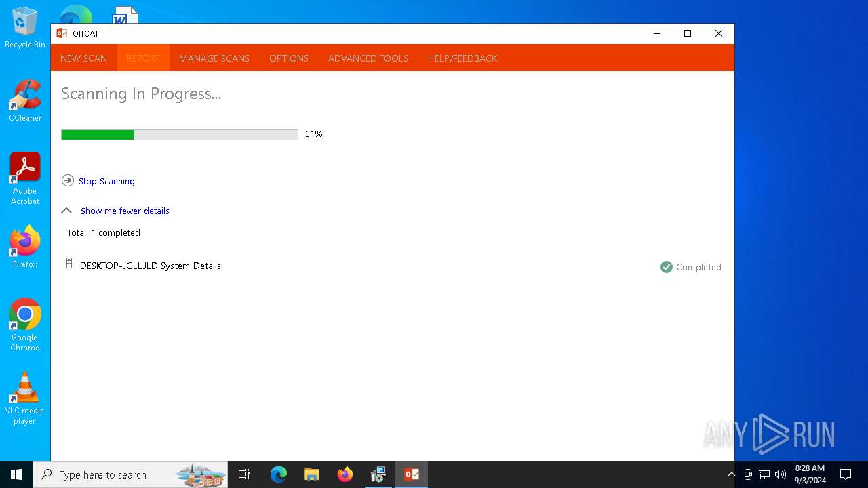
Task: Click the scan progress bar
Action: [180, 135]
